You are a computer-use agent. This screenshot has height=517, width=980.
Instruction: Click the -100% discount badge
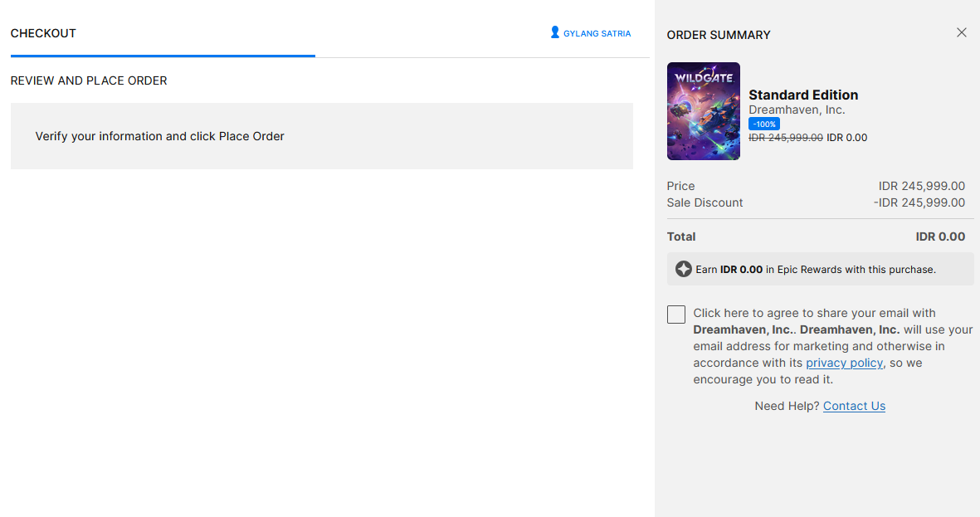click(763, 123)
